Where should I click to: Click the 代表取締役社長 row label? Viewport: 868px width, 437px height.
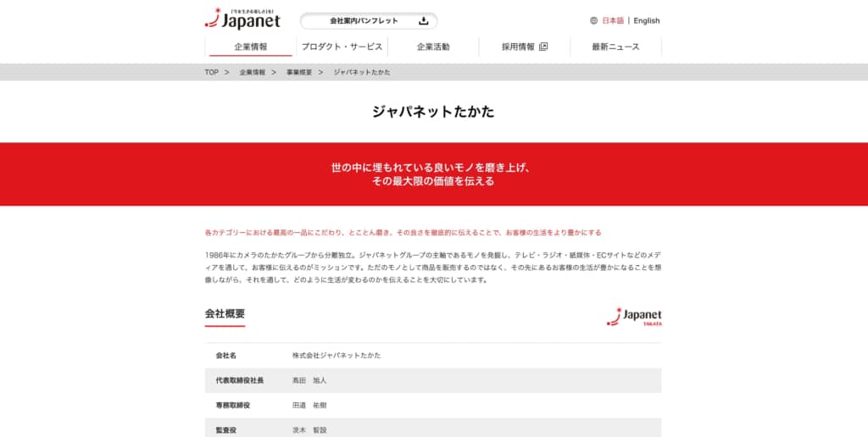click(x=240, y=380)
